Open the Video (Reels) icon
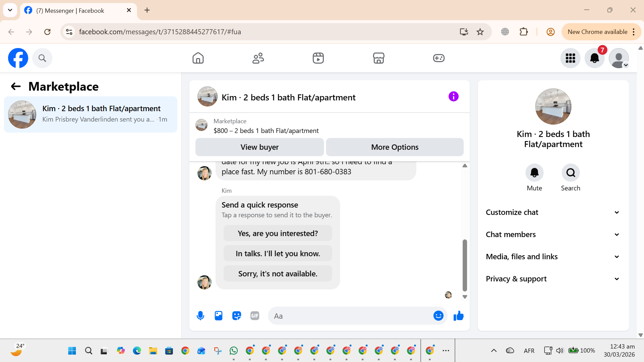Viewport: 644px width, 362px height. coord(318,58)
